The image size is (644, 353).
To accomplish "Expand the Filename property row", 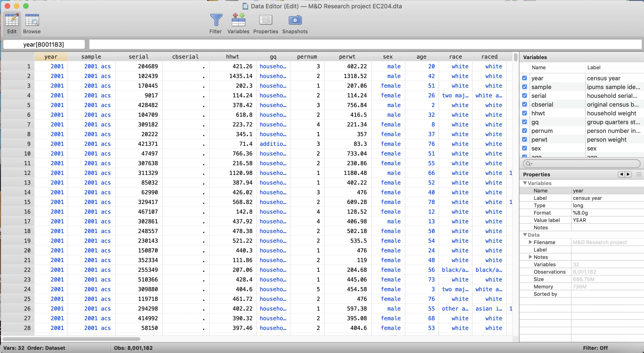I will (530, 242).
